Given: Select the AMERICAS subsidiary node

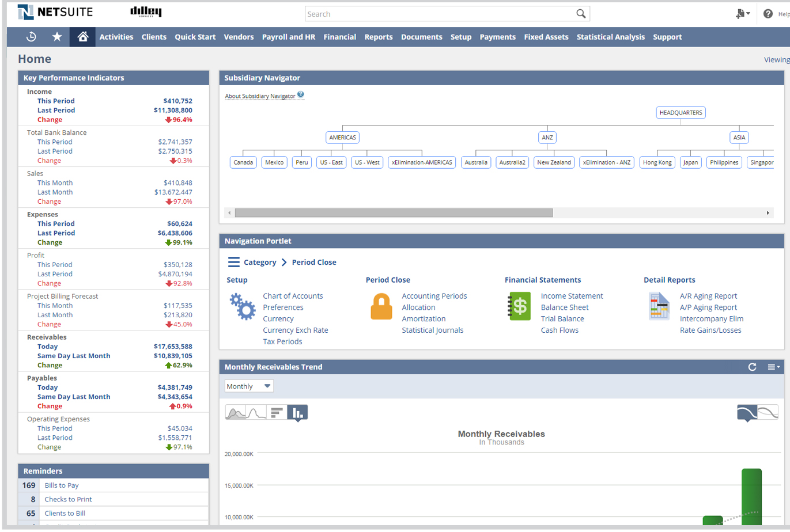Looking at the screenshot, I should [343, 138].
